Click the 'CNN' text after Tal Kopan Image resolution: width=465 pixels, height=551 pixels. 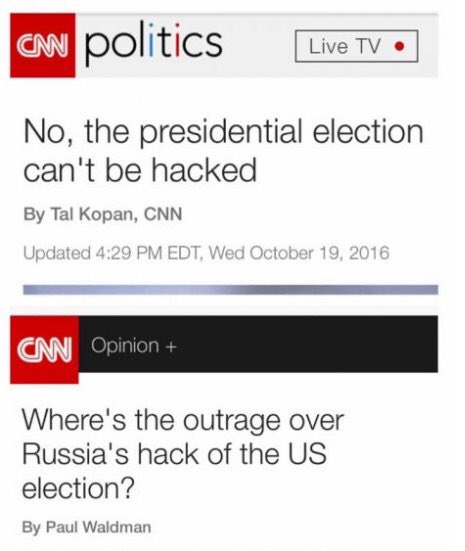point(163,214)
